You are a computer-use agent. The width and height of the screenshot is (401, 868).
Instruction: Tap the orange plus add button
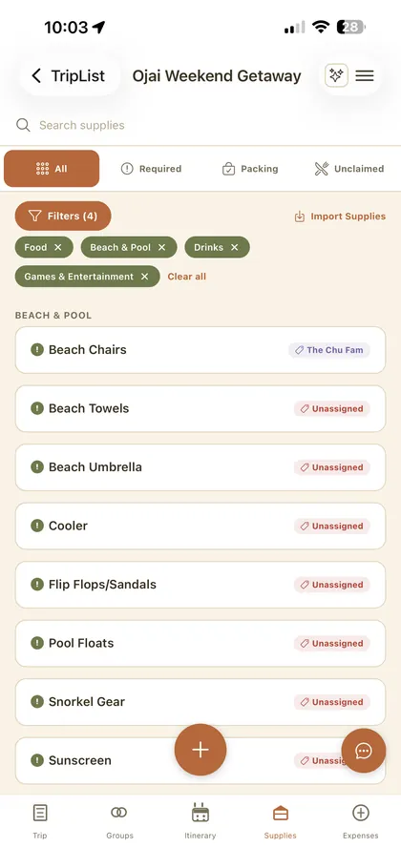[x=200, y=750]
